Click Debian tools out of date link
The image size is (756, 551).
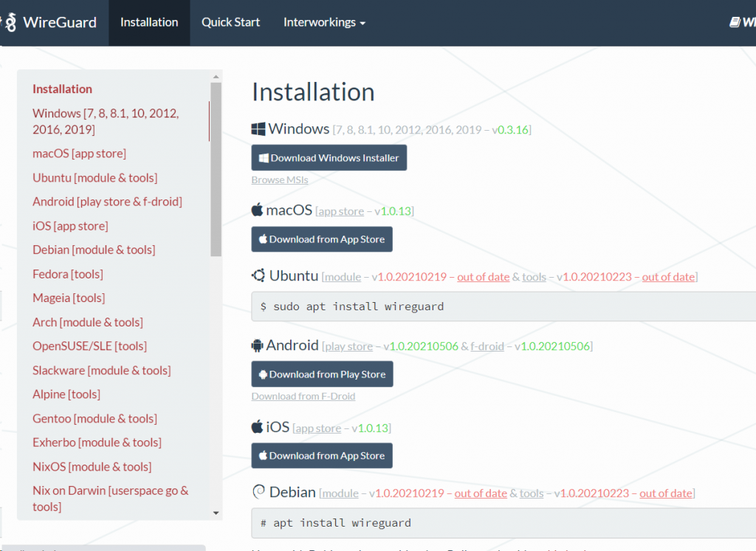[666, 493]
